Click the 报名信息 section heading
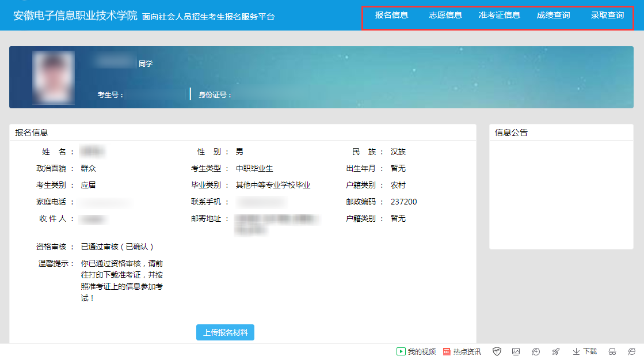 click(32, 132)
